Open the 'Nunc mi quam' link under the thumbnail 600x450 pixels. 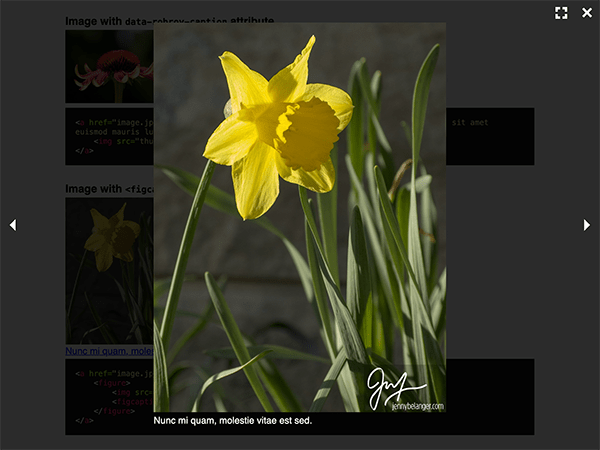click(x=109, y=351)
